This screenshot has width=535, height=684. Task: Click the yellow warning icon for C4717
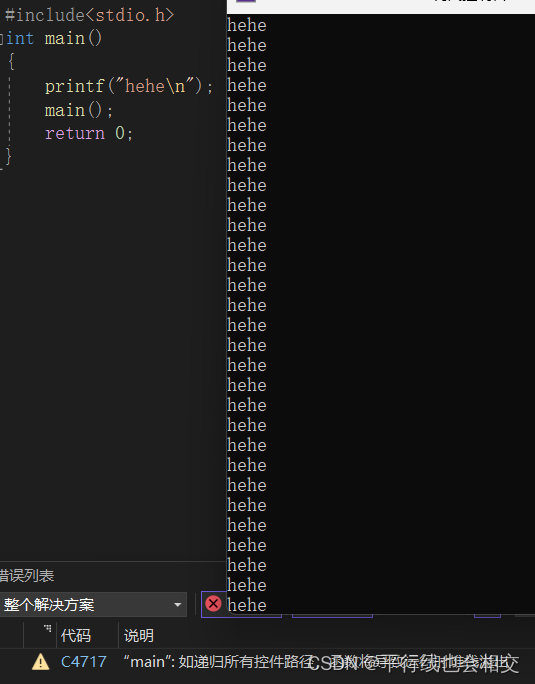pyautogui.click(x=41, y=662)
